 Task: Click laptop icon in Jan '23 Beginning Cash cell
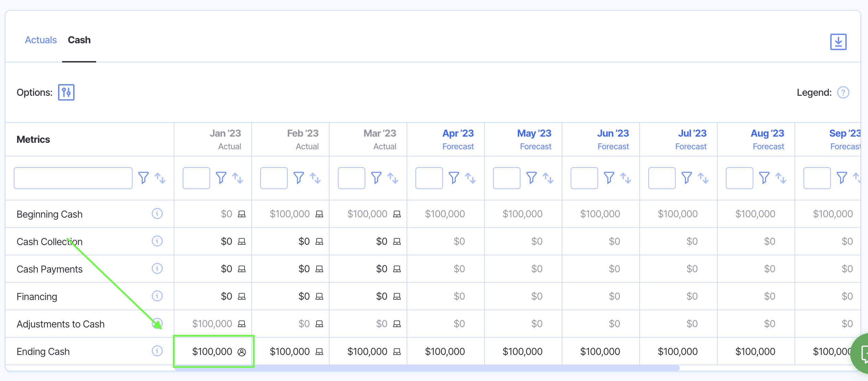point(242,214)
